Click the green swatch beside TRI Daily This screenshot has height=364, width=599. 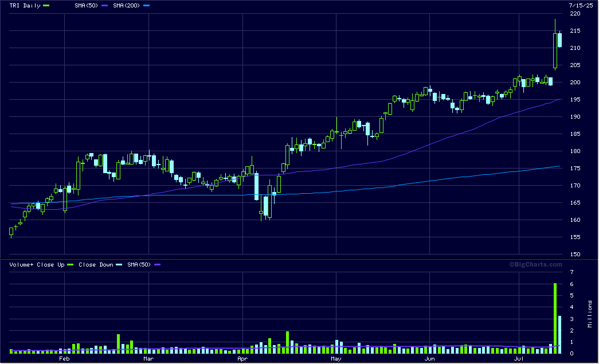click(x=46, y=6)
